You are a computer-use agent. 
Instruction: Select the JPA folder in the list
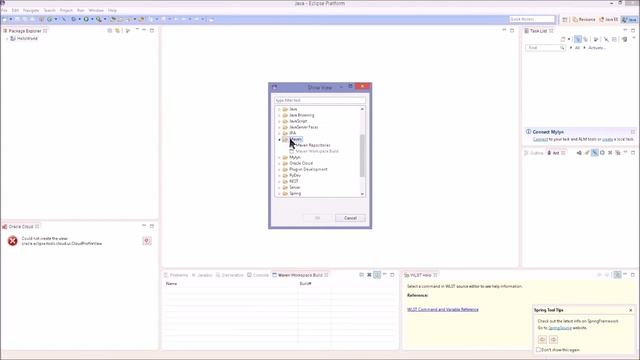pyautogui.click(x=292, y=133)
